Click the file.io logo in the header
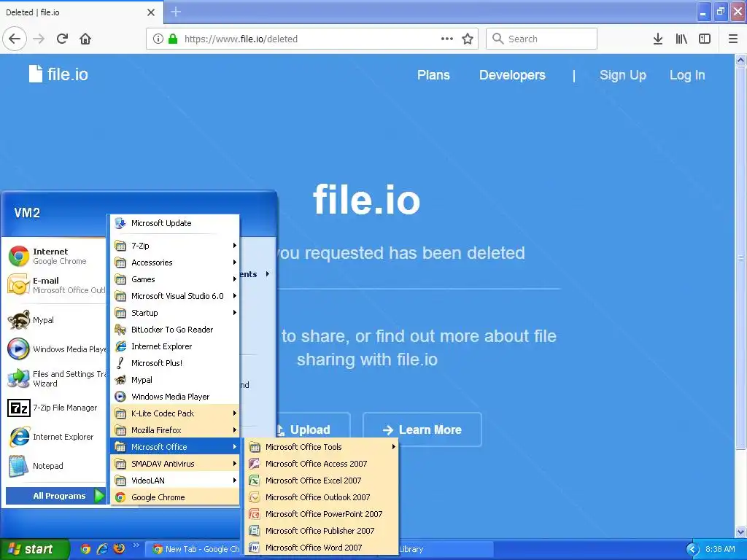Image resolution: width=747 pixels, height=560 pixels. [x=58, y=74]
